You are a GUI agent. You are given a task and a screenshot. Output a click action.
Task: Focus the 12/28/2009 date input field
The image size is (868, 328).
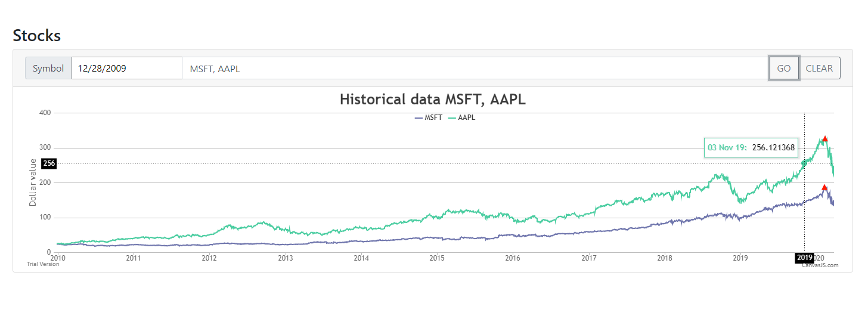127,68
